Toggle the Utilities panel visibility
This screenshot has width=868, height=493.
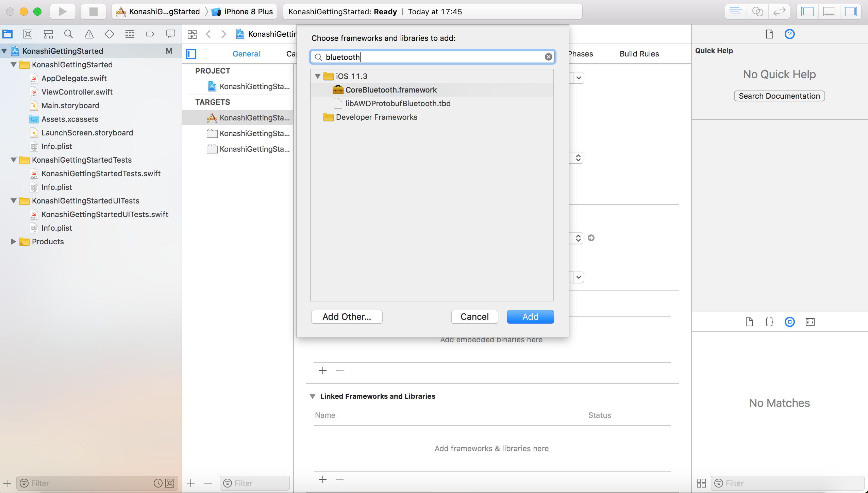[x=851, y=12]
